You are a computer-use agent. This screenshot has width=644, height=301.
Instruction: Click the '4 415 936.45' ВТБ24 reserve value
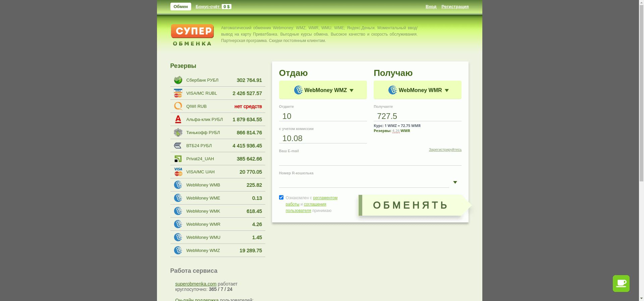(247, 146)
